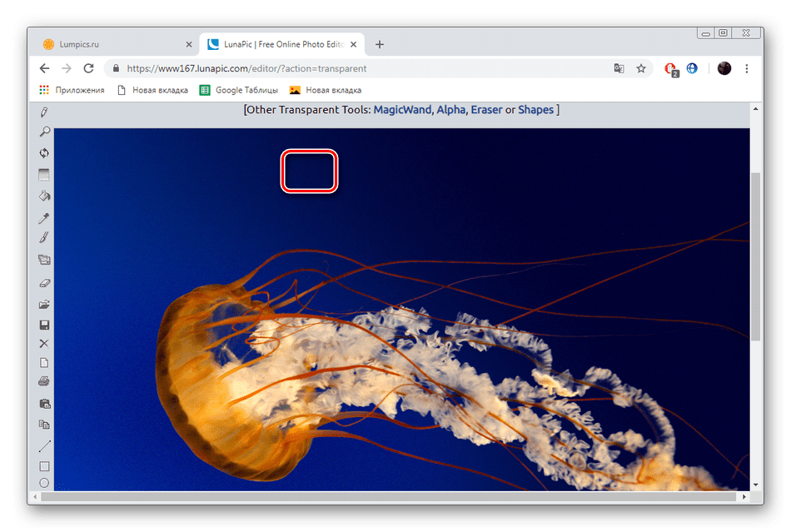Open the Chrome three-dot menu
The image size is (791, 532).
click(747, 68)
